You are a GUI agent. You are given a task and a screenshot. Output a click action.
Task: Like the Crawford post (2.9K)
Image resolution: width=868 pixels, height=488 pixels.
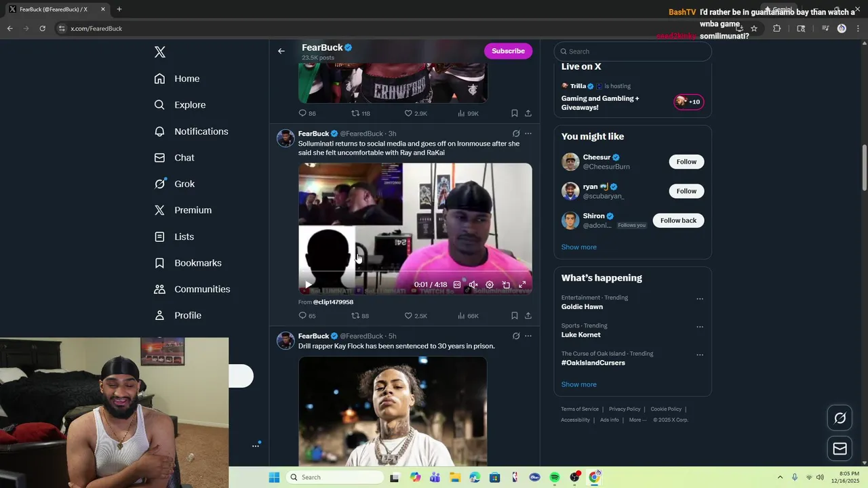click(416, 113)
